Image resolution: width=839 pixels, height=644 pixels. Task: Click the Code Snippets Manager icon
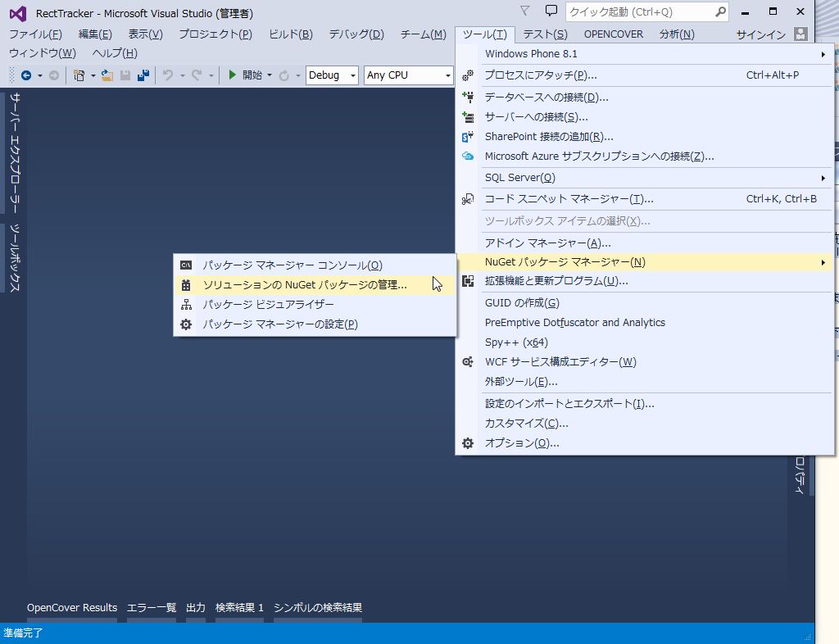467,198
